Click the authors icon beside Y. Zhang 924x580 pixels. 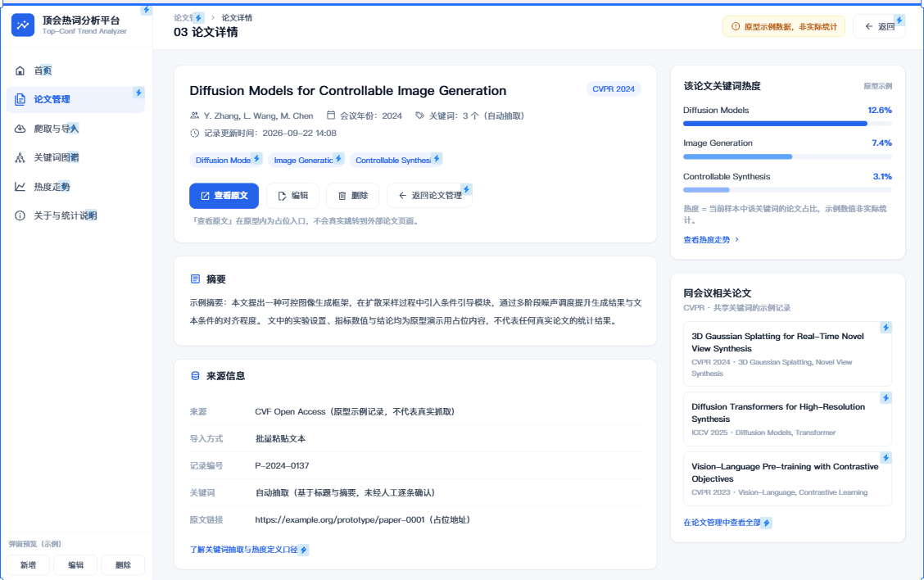pyautogui.click(x=194, y=116)
